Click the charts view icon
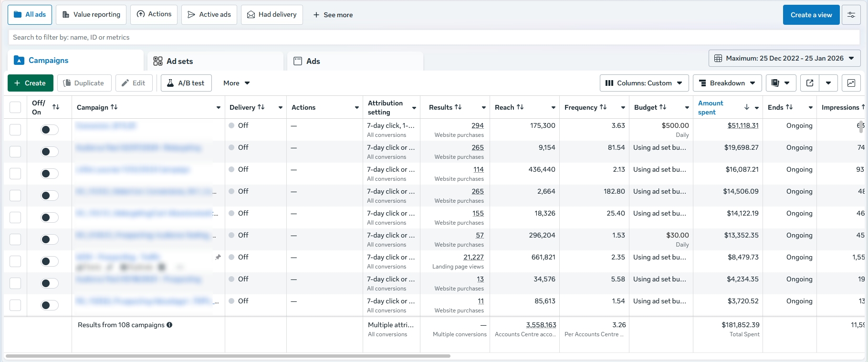 pyautogui.click(x=851, y=83)
